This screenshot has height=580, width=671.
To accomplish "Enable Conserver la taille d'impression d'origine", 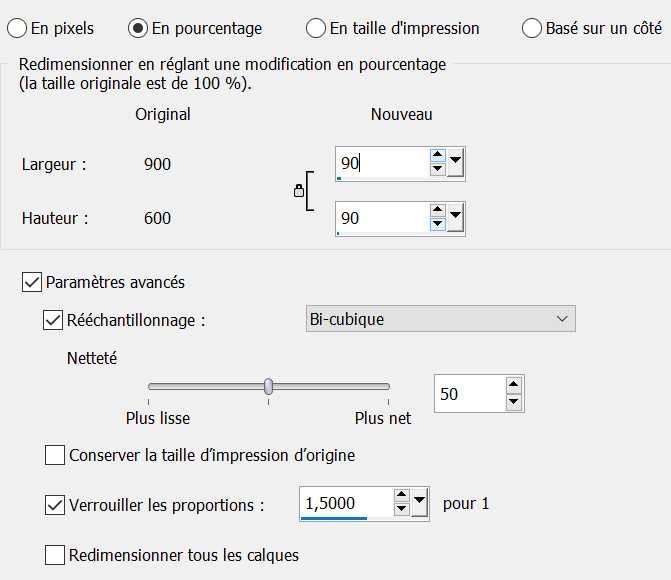I will click(x=55, y=456).
